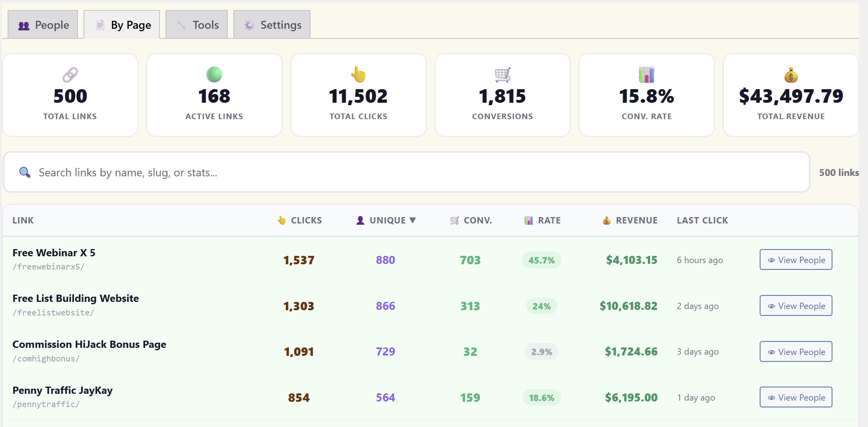This screenshot has height=427, width=868.
Task: Click the pointing hand icon above Total Clicks
Action: click(x=358, y=75)
